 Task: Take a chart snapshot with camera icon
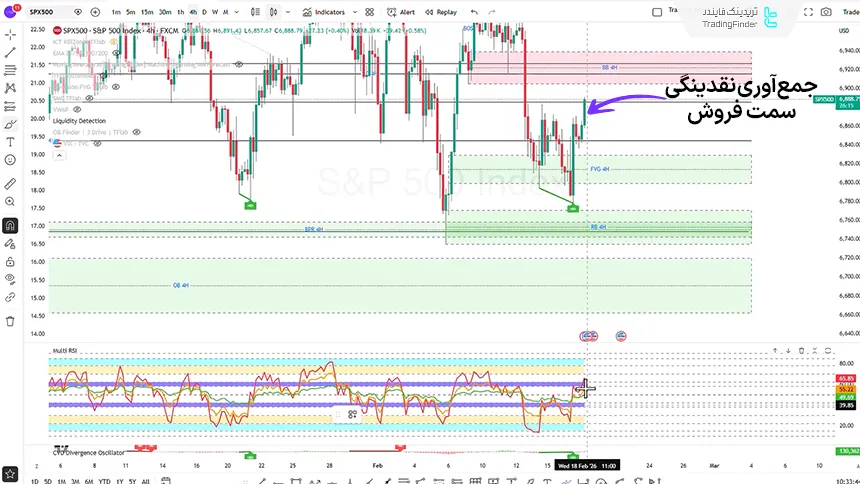point(825,12)
